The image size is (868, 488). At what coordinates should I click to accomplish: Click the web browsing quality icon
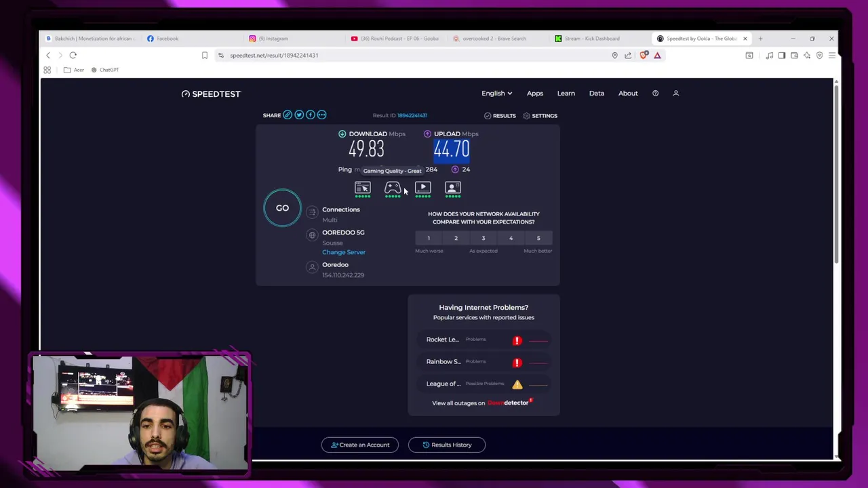[x=363, y=188]
